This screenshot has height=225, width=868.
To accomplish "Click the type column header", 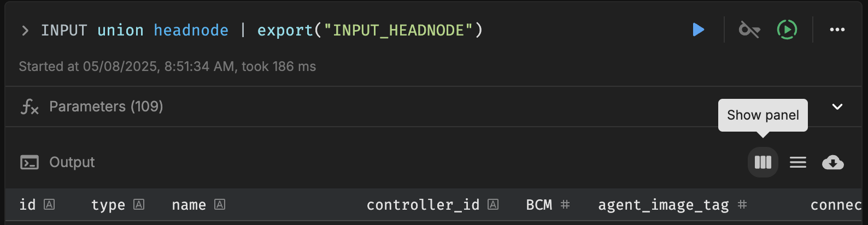I will click(108, 205).
